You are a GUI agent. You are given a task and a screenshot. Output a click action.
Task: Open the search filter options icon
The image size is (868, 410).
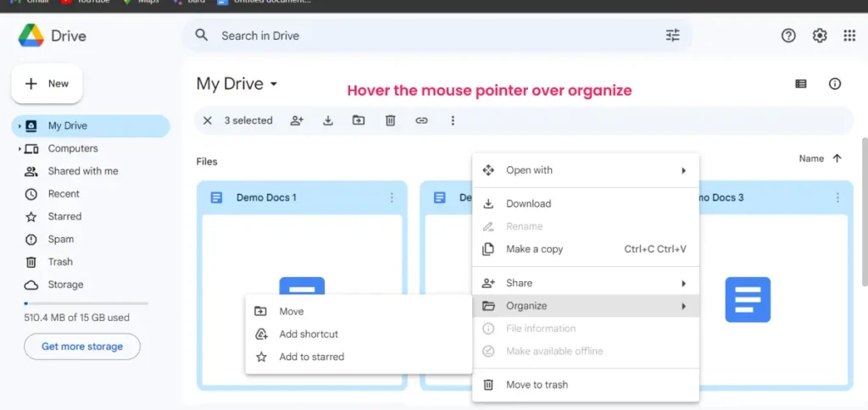tap(672, 36)
